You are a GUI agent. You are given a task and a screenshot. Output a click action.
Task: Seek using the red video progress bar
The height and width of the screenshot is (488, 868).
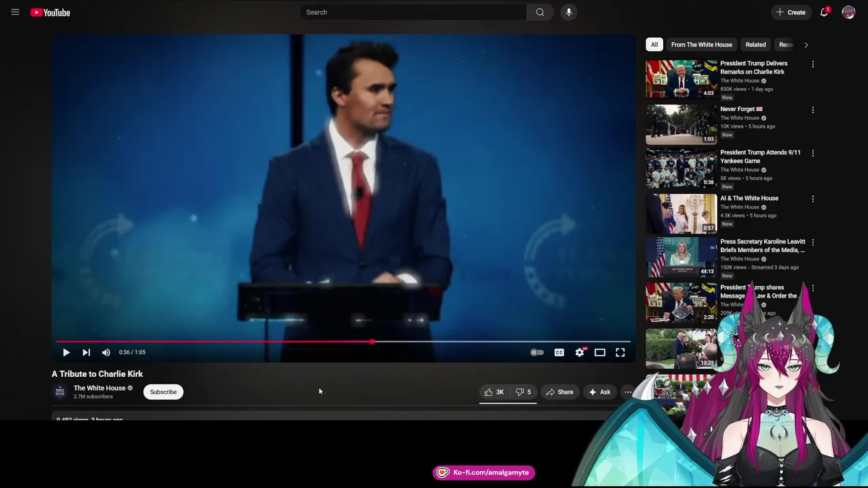click(x=344, y=342)
